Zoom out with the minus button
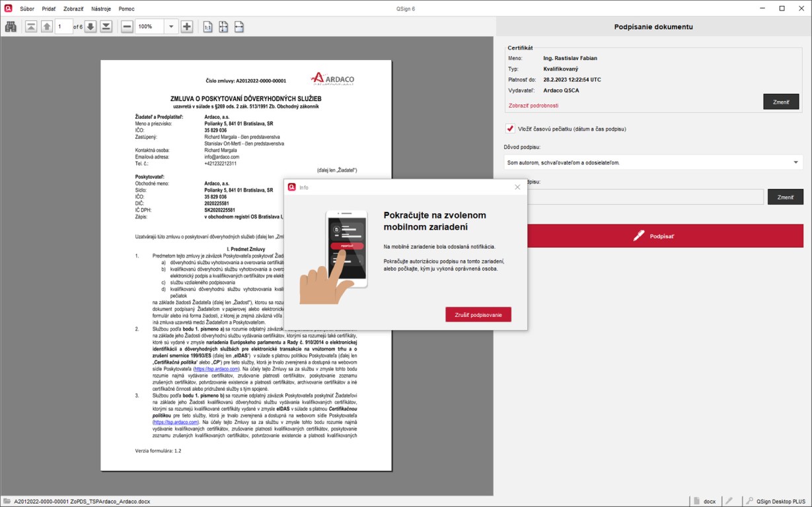This screenshot has height=507, width=812. (x=127, y=26)
